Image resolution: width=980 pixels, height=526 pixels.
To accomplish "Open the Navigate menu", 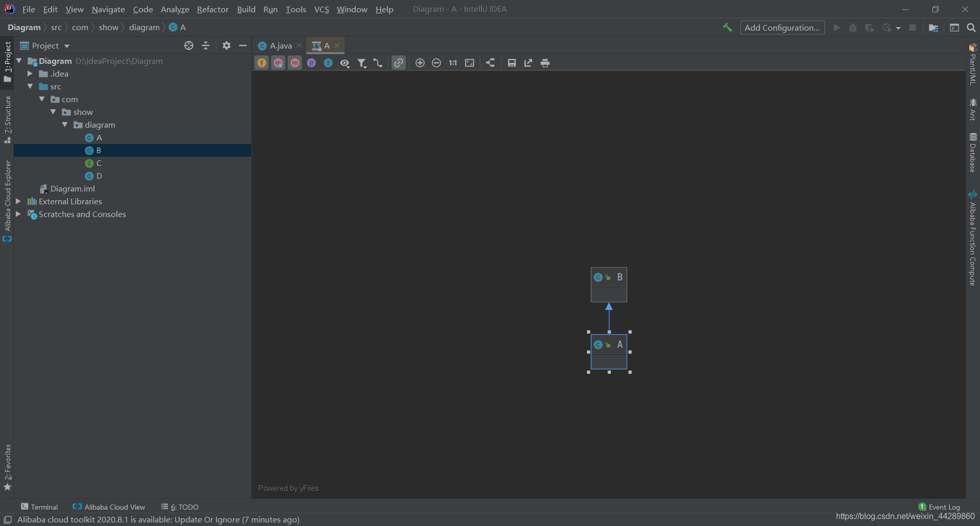I will click(108, 9).
